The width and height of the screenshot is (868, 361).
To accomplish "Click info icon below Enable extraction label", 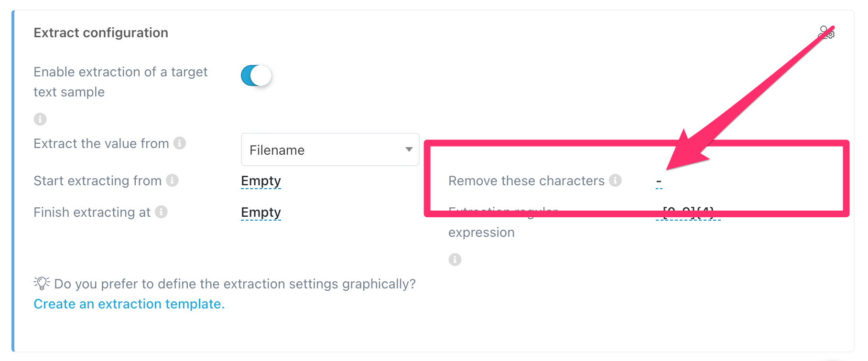I will [40, 119].
